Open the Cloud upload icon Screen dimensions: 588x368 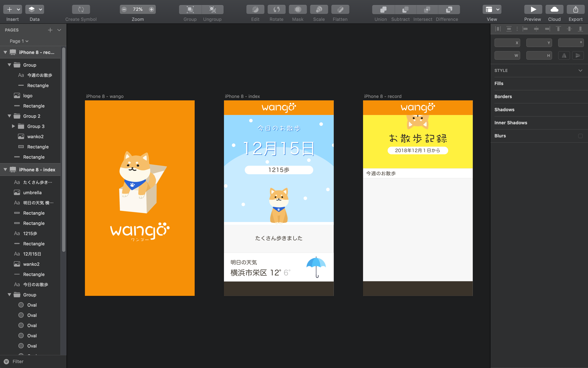tap(555, 9)
